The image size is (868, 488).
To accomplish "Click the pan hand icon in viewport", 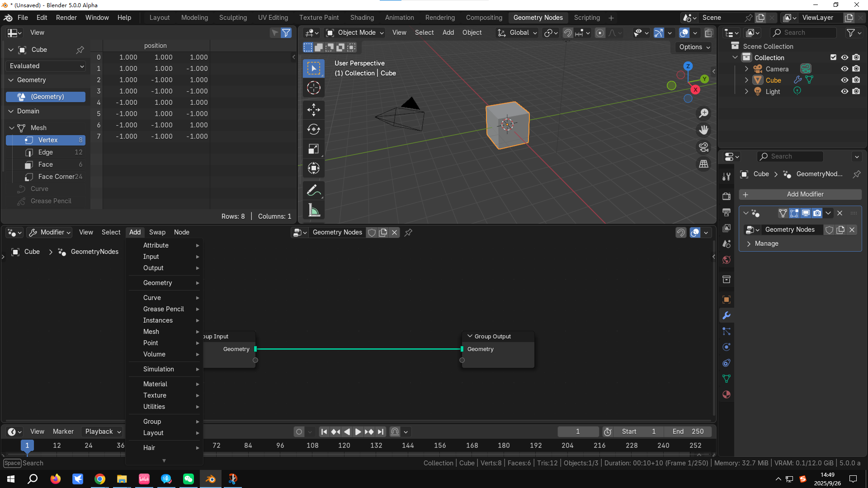I will coord(703,130).
